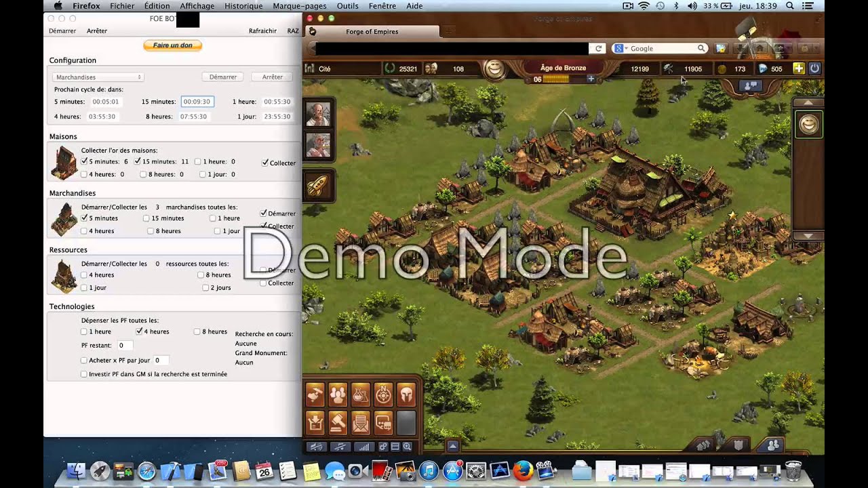Open the research flask icon

pos(360,394)
